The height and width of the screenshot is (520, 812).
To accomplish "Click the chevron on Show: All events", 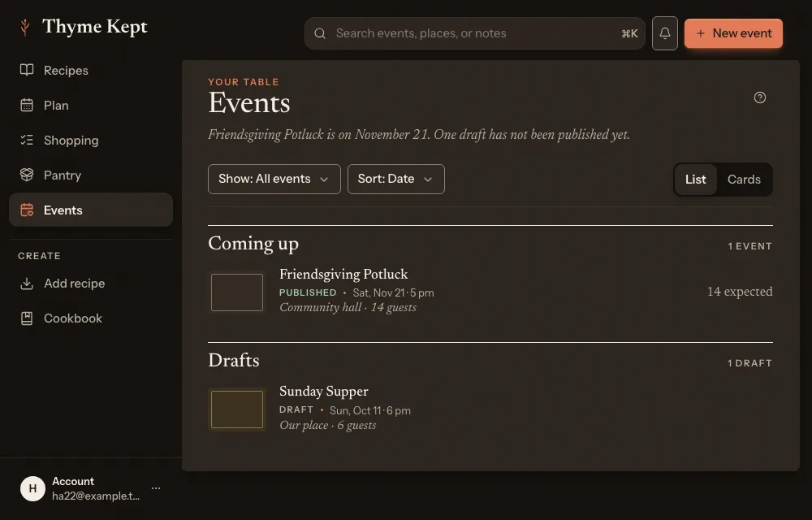I will pyautogui.click(x=324, y=180).
